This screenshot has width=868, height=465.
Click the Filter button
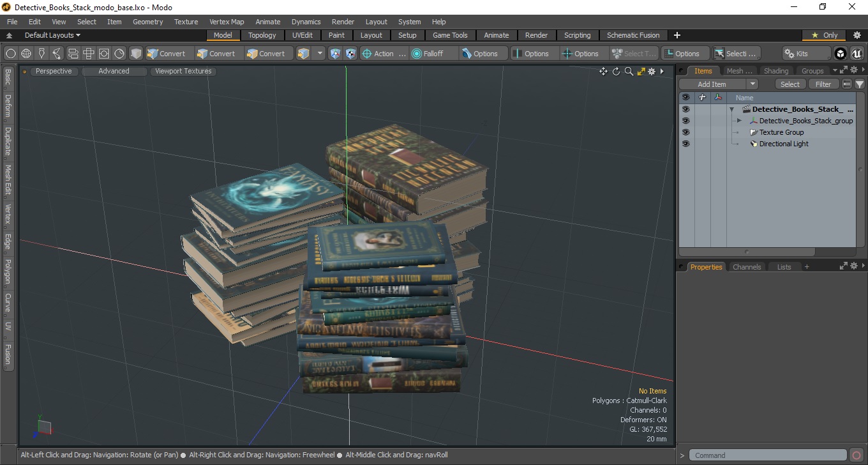click(824, 84)
